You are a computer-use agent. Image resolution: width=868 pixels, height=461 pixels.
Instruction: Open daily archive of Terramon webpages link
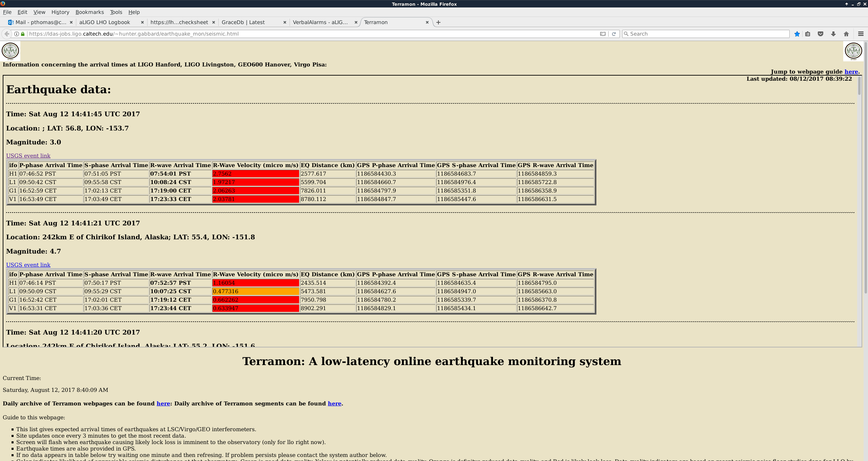(163, 403)
